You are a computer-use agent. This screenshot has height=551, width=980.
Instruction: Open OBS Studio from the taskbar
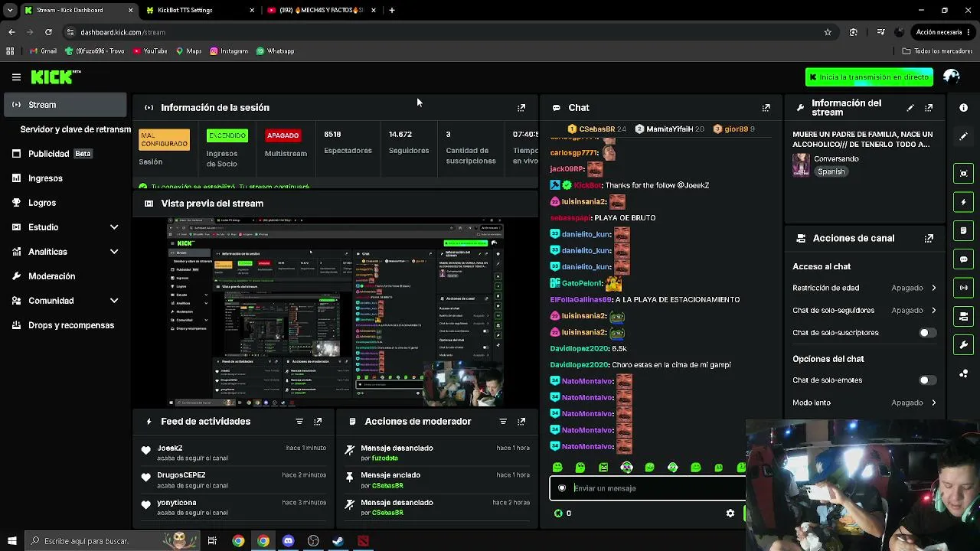pyautogui.click(x=313, y=541)
